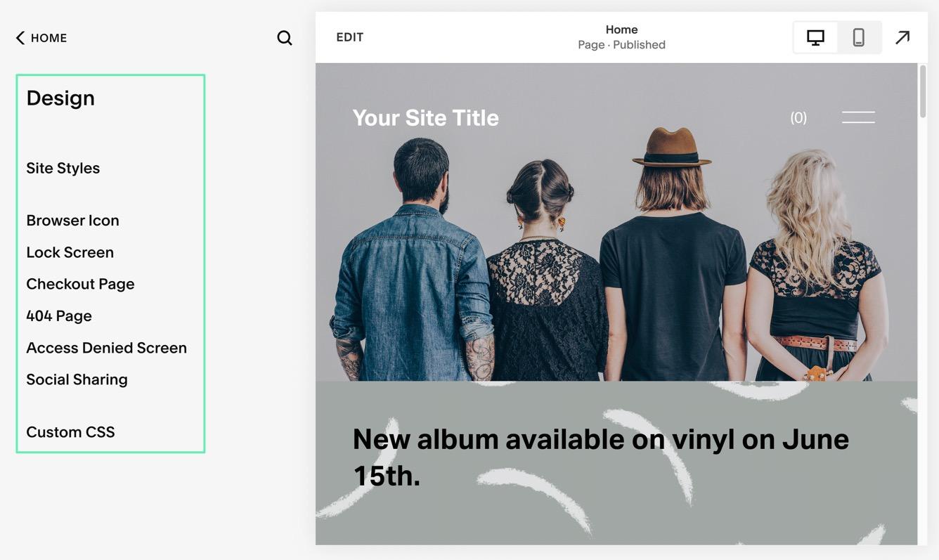Open Social Sharing settings
This screenshot has width=939, height=560.
77,379
